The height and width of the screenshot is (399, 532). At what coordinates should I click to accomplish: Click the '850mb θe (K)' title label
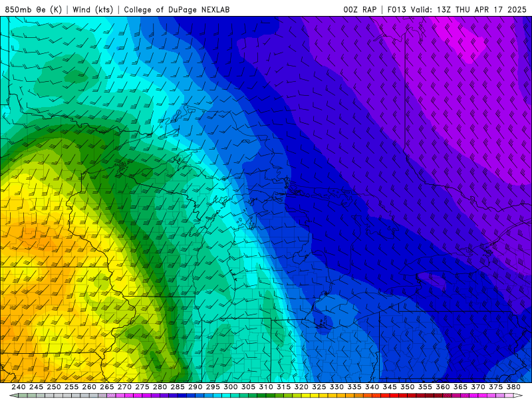pyautogui.click(x=33, y=9)
